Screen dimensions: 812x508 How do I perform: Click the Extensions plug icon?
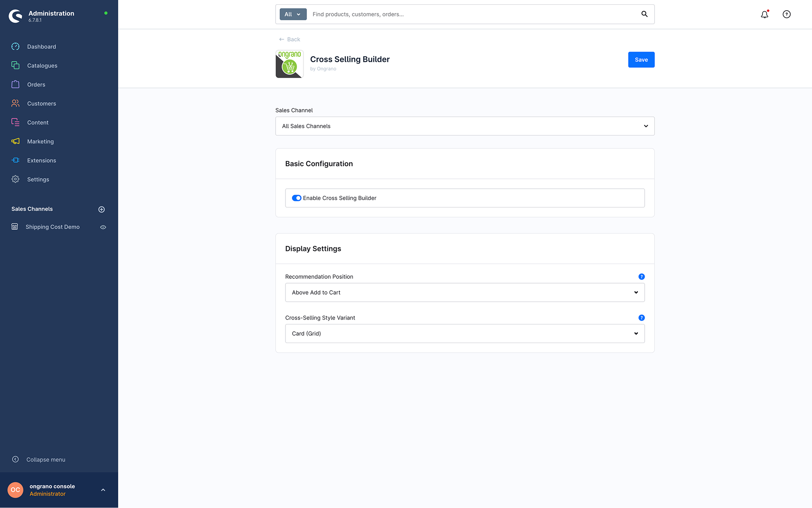pos(15,160)
